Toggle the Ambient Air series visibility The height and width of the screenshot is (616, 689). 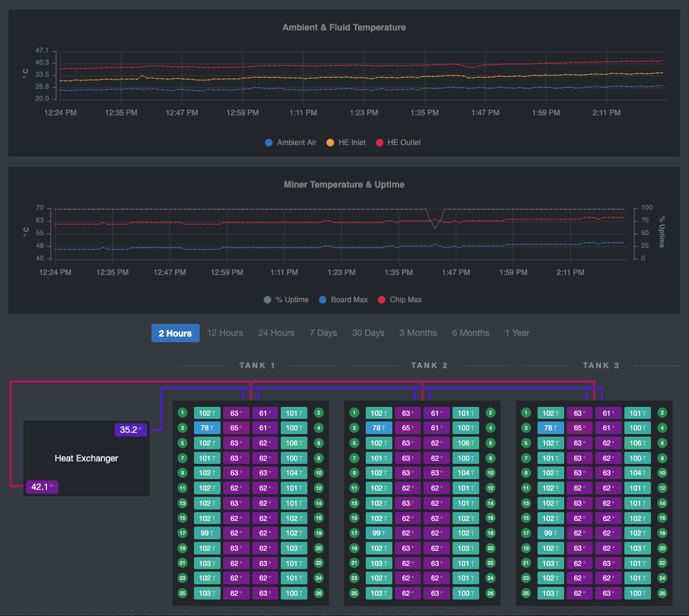290,143
